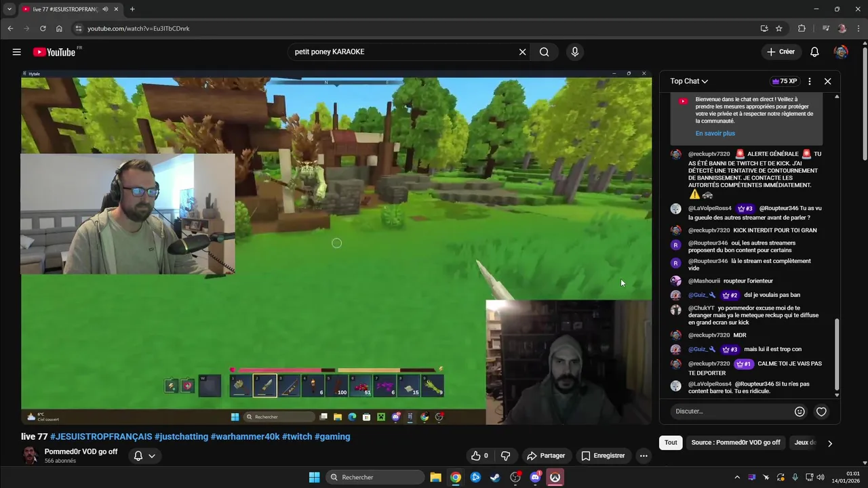868x488 pixels.
Task: Start voice search with the microphone
Action: (x=575, y=52)
